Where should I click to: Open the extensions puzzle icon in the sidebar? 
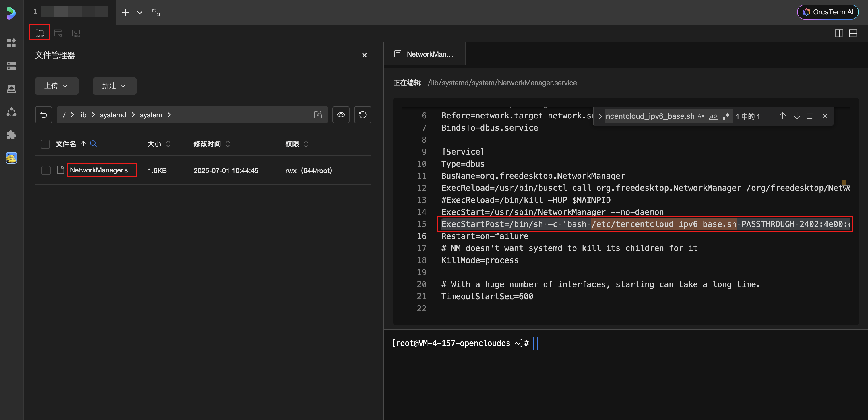pyautogui.click(x=11, y=135)
